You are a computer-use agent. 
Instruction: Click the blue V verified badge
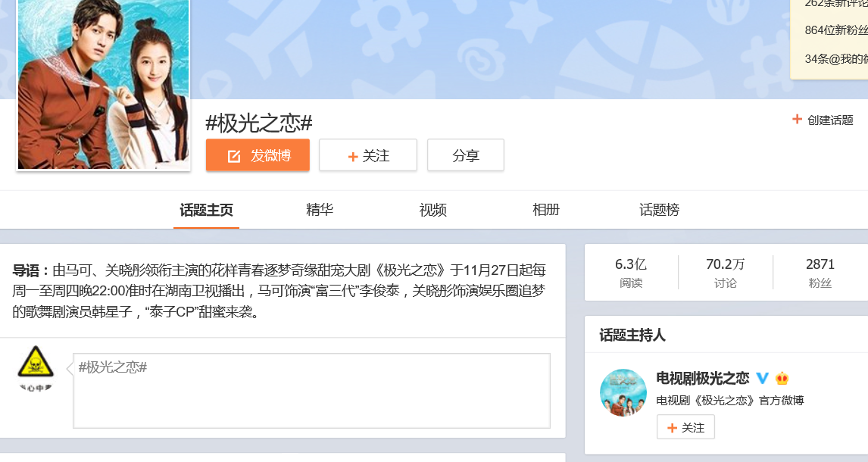(763, 378)
